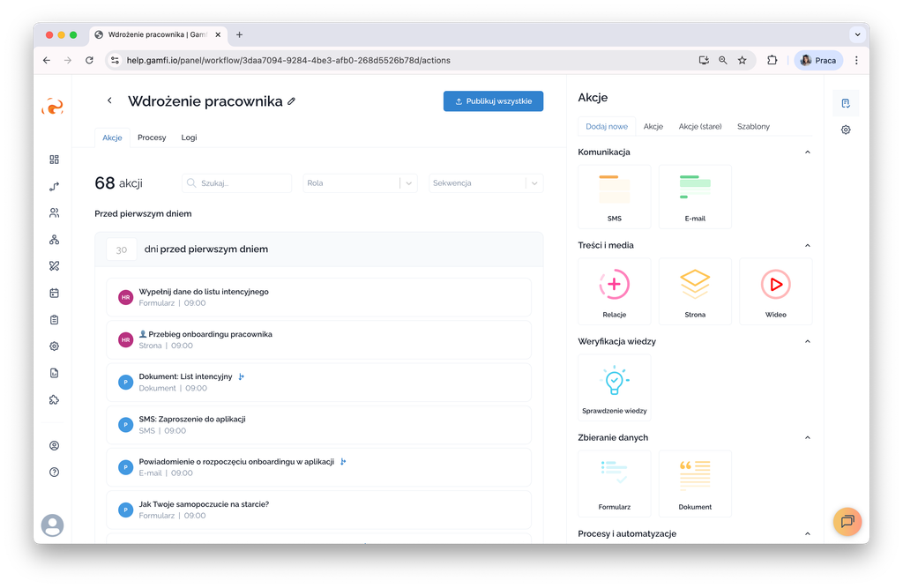The width and height of the screenshot is (903, 588).
Task: Select the SMS action tile
Action: point(614,196)
